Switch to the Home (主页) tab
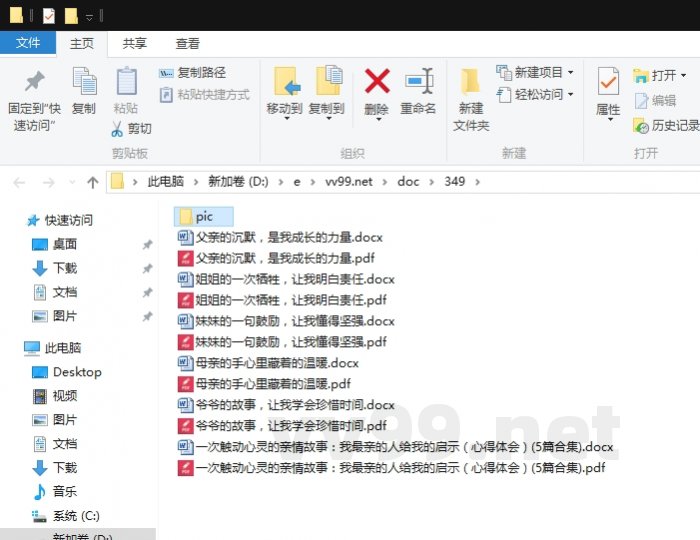 click(82, 43)
